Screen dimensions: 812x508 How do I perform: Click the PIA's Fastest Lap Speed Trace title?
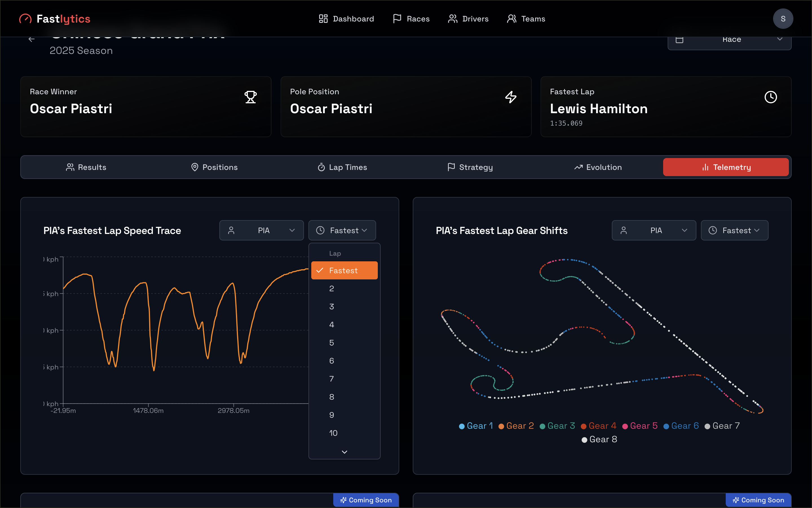click(112, 231)
